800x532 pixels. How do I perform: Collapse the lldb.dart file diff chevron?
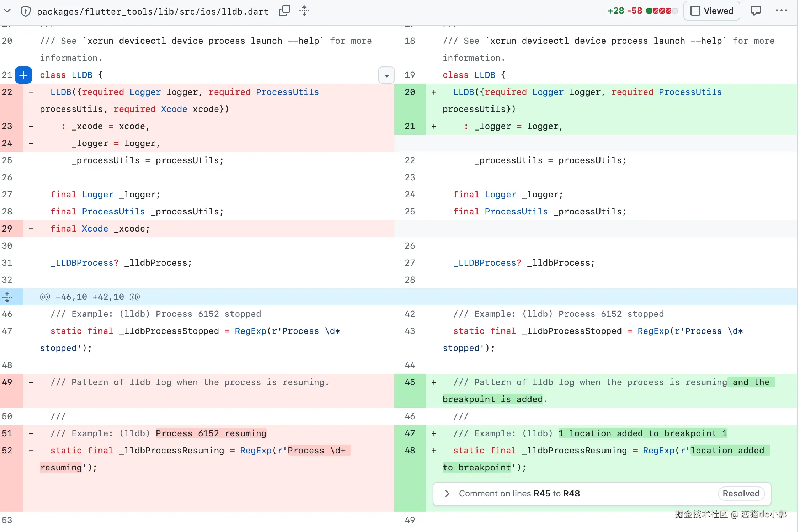click(7, 11)
